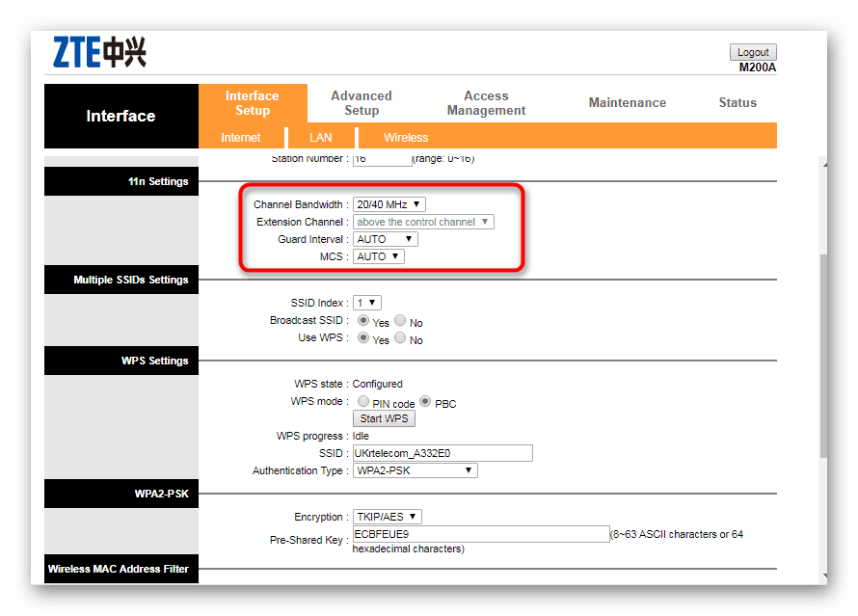The height and width of the screenshot is (616, 858).
Task: Click the WPS state Configured text
Action: click(x=378, y=384)
